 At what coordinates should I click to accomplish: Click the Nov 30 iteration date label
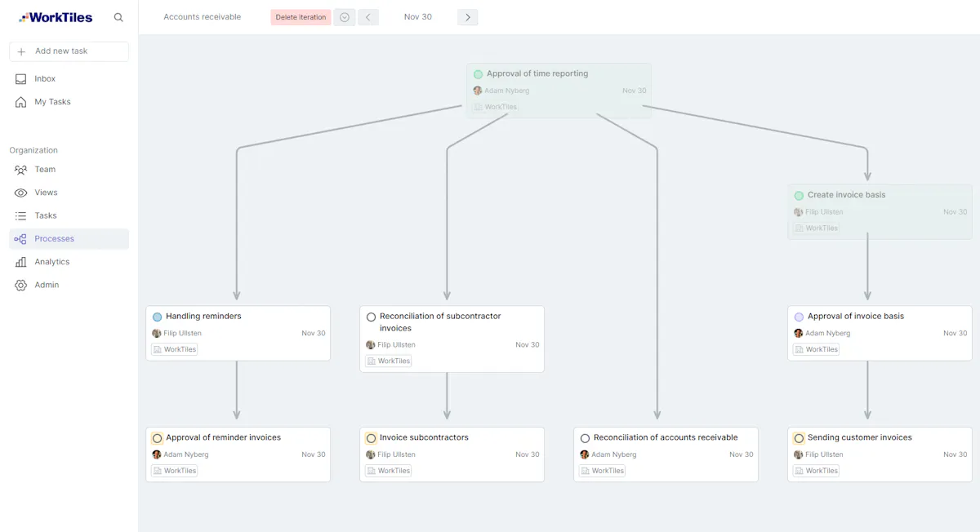(418, 17)
